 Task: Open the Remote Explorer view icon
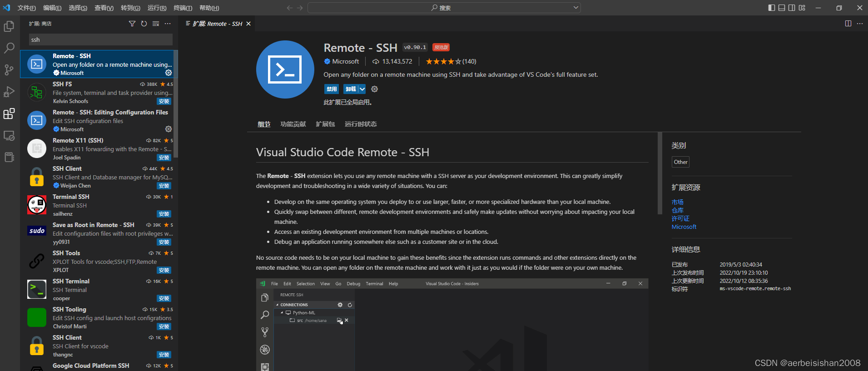pyautogui.click(x=9, y=135)
